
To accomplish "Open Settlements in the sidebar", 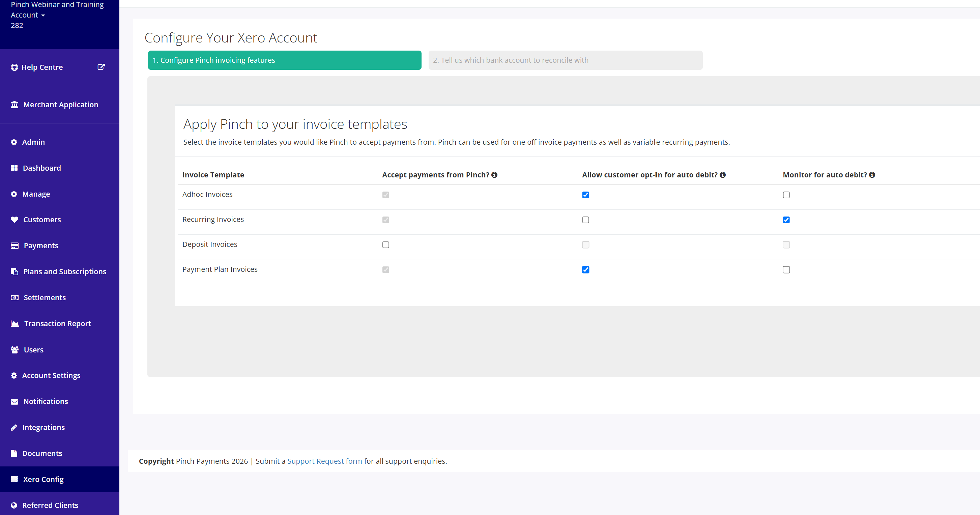I will [x=60, y=298].
